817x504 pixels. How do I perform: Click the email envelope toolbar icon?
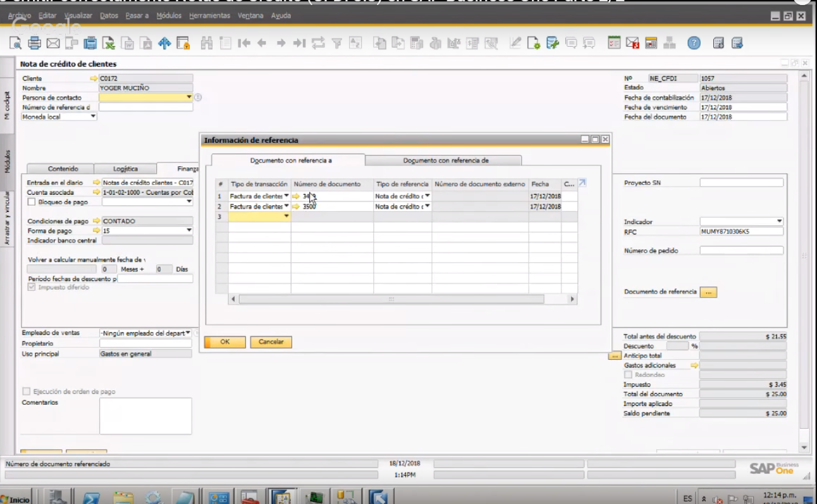point(52,43)
